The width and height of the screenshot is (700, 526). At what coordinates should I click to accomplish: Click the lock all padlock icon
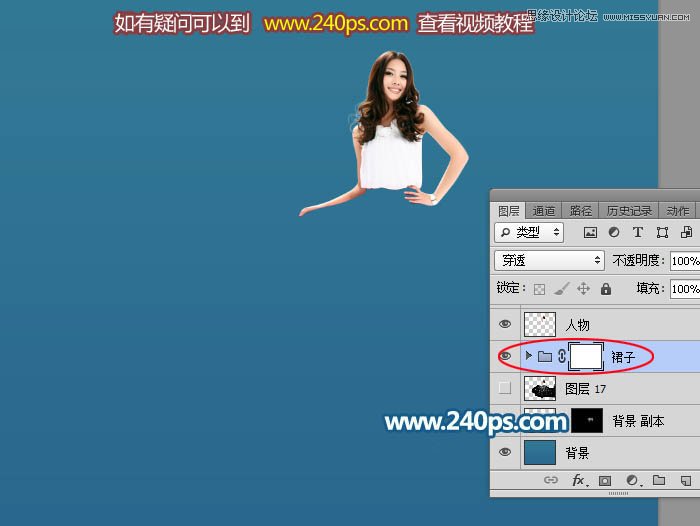point(605,289)
